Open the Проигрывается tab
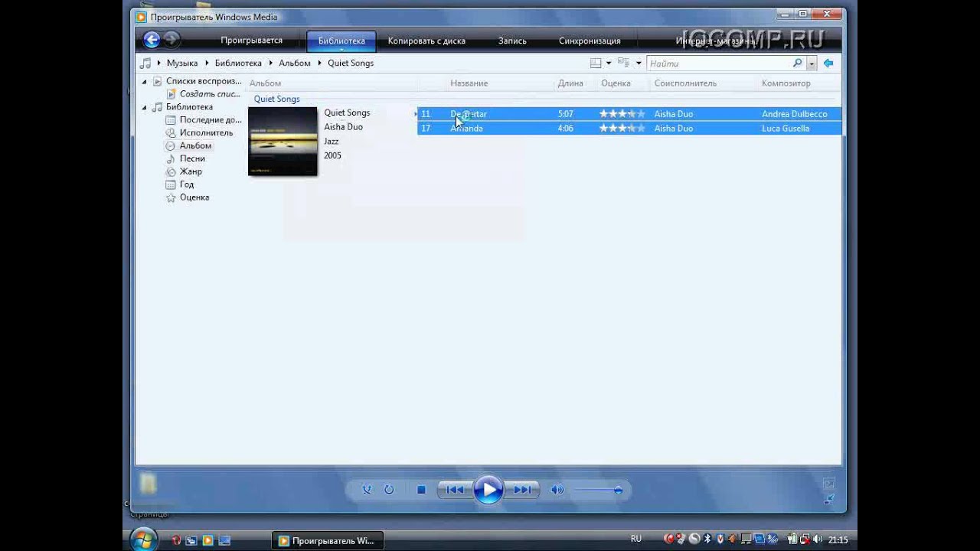Image resolution: width=980 pixels, height=551 pixels. (x=252, y=41)
